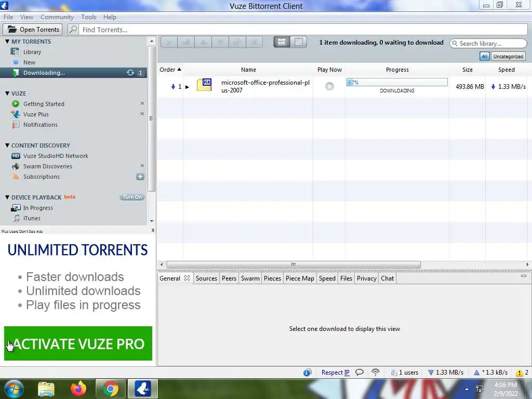
Task: Sort by the Size column header
Action: (467, 70)
